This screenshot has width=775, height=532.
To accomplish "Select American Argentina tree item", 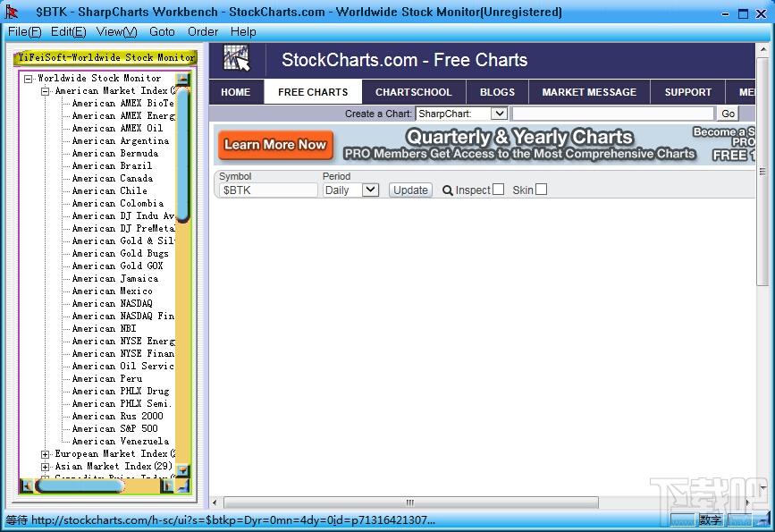I will tap(121, 141).
